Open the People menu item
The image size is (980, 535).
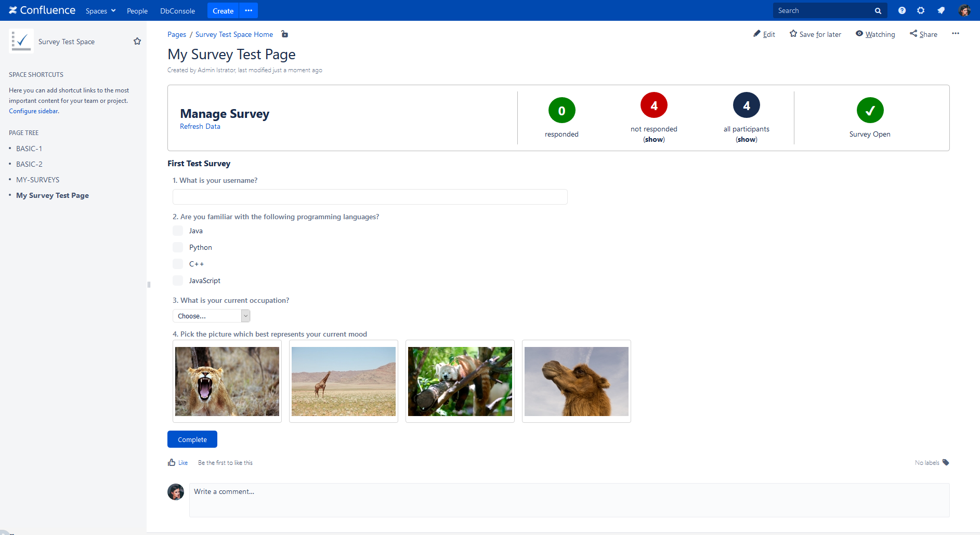click(137, 11)
